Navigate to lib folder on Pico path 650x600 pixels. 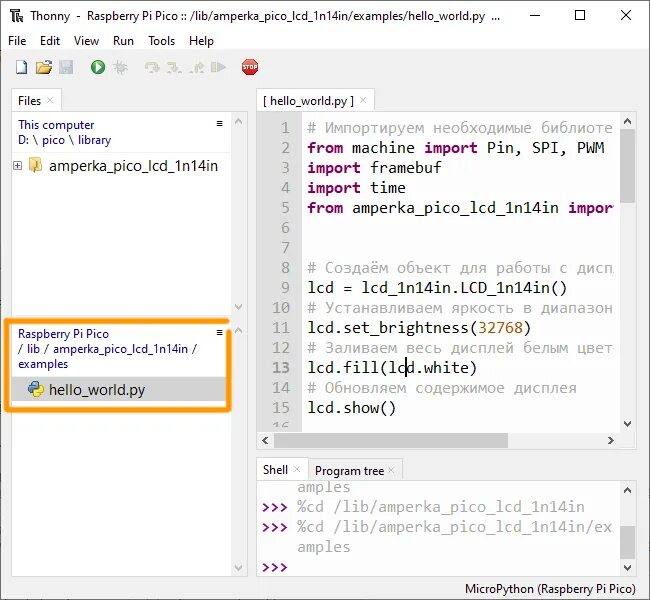pos(33,349)
